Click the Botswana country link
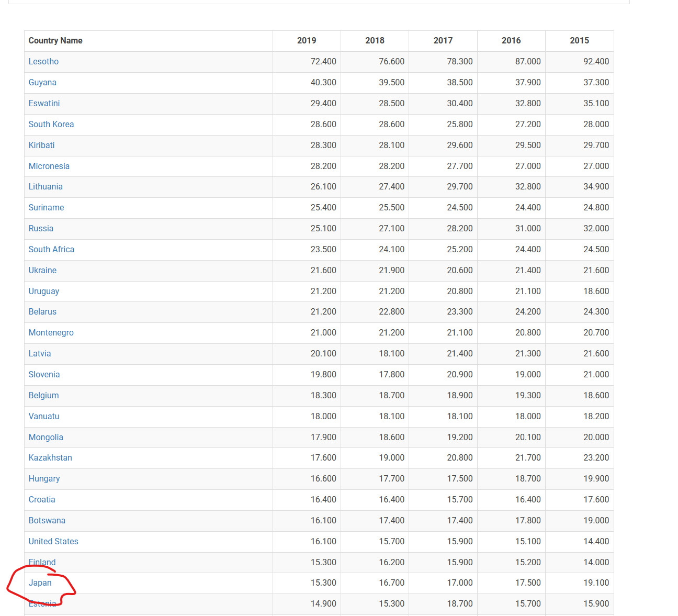This screenshot has height=616, width=678. point(47,520)
